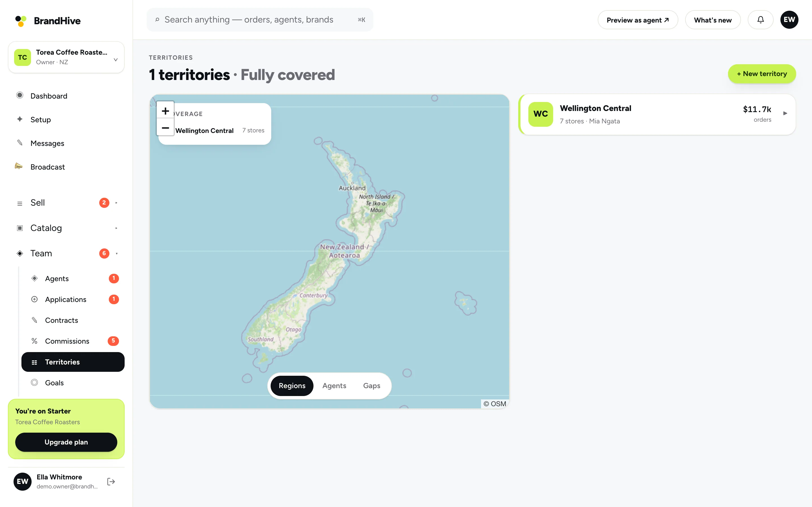Click the Upgrade plan button
The image size is (812, 507).
(66, 442)
